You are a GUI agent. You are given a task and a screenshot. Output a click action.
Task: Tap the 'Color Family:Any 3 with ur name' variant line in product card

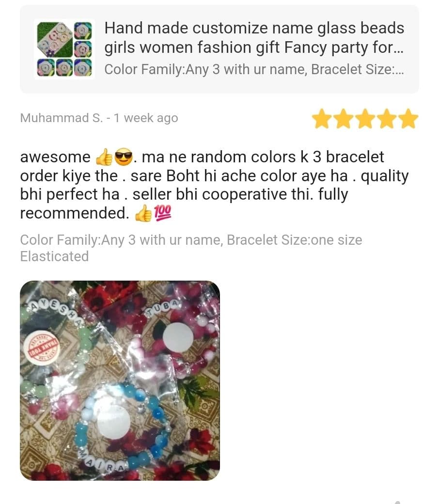click(x=254, y=69)
